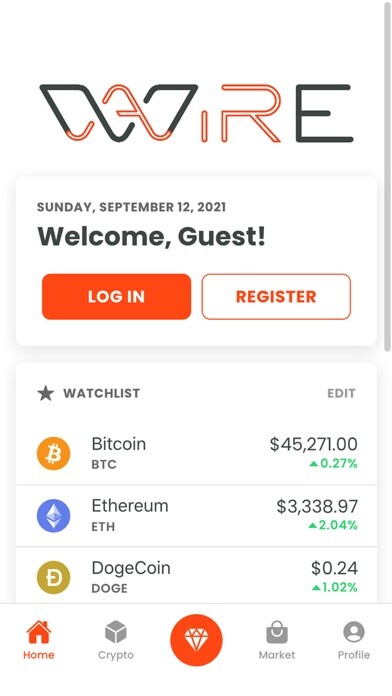This screenshot has height=696, width=392.
Task: Open the Market shopping bag icon
Action: (x=277, y=632)
